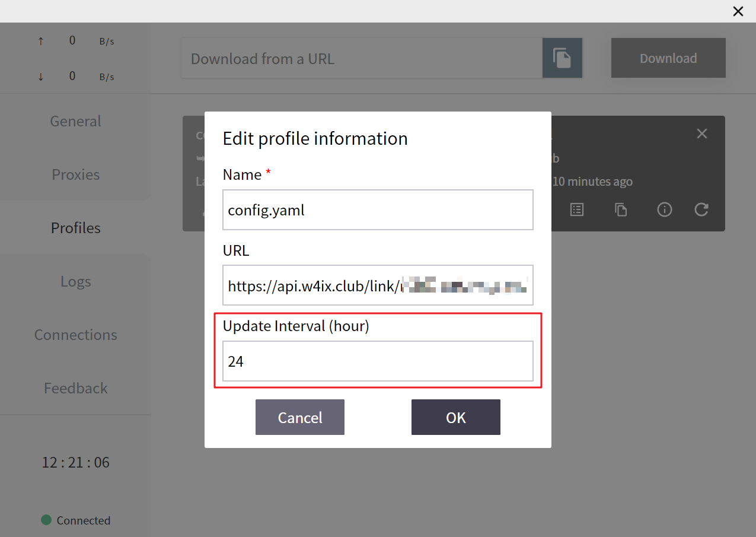Screen dimensions: 756x537
Task: Focus the Name field containing config.yaml
Action: [x=378, y=209]
